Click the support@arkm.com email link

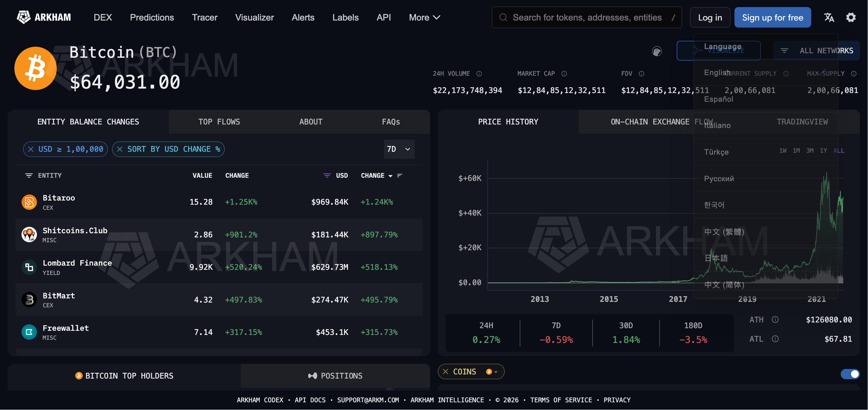point(368,400)
